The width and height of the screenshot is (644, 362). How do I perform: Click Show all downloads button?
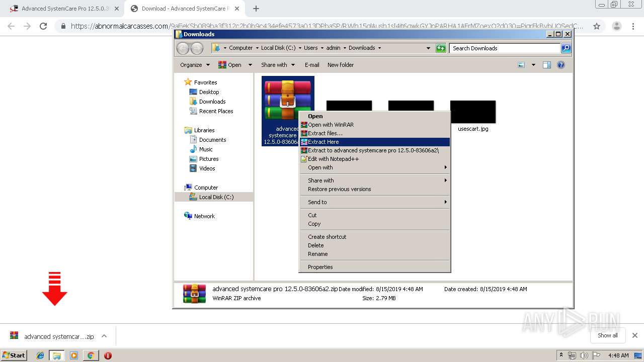click(x=608, y=335)
